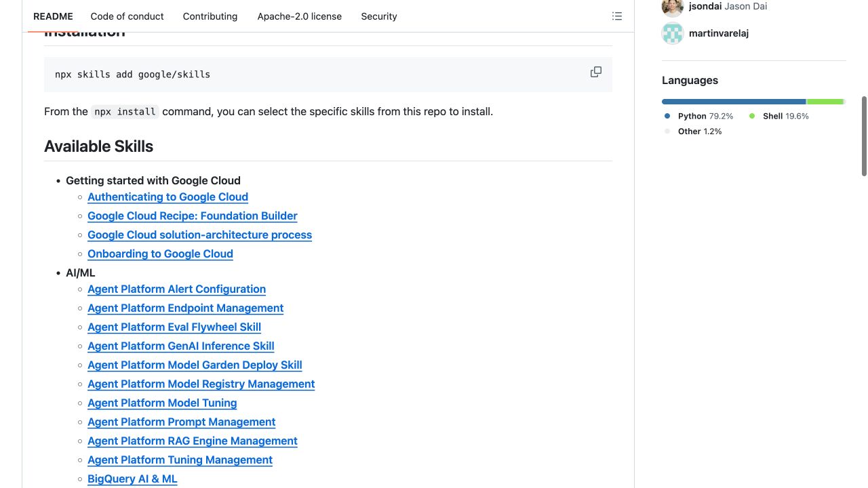Open Agent Platform Endpoint Management link
Viewport: 868px width, 488px height.
click(x=185, y=308)
